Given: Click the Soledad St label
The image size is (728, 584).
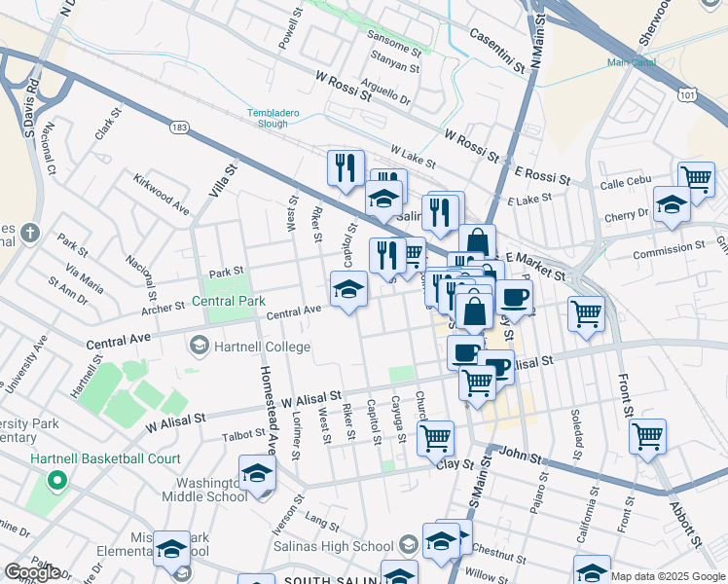Looking at the screenshot, I should click(x=576, y=435).
